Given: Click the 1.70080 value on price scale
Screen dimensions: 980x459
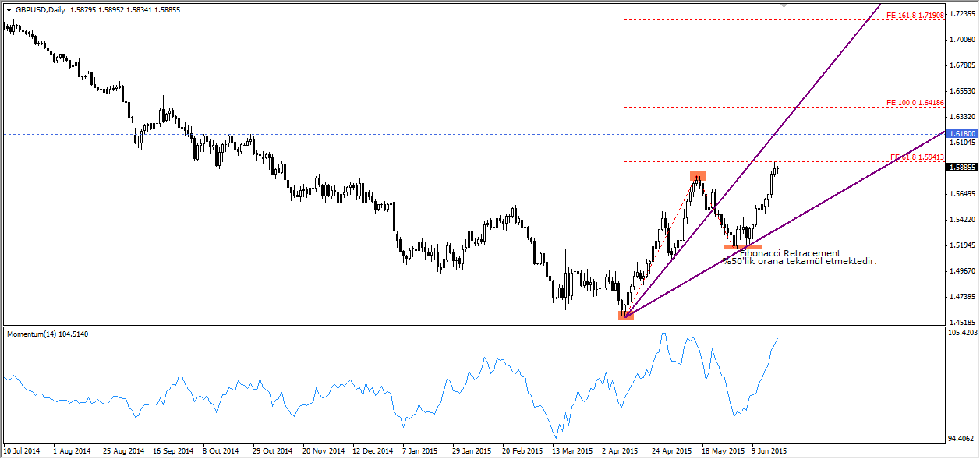Looking at the screenshot, I should [961, 40].
